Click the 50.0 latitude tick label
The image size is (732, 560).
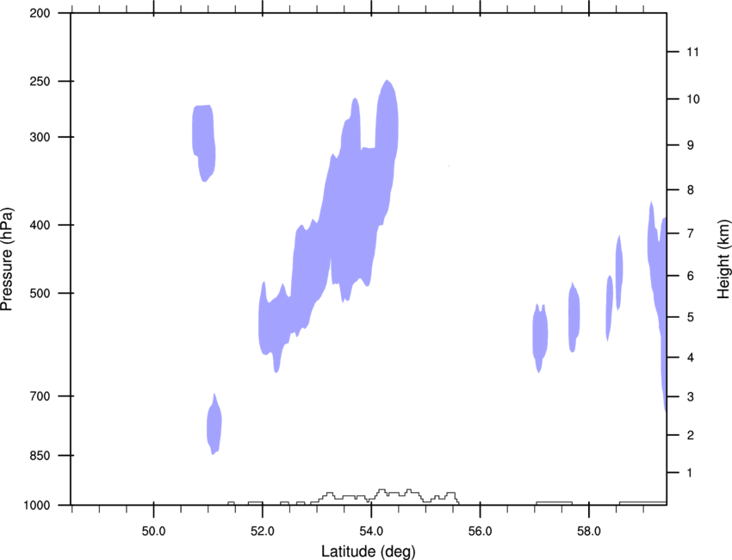pyautogui.click(x=153, y=532)
